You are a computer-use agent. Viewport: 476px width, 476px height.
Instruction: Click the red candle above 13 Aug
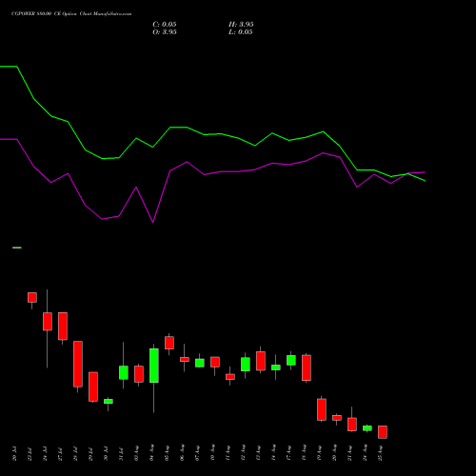tap(261, 361)
